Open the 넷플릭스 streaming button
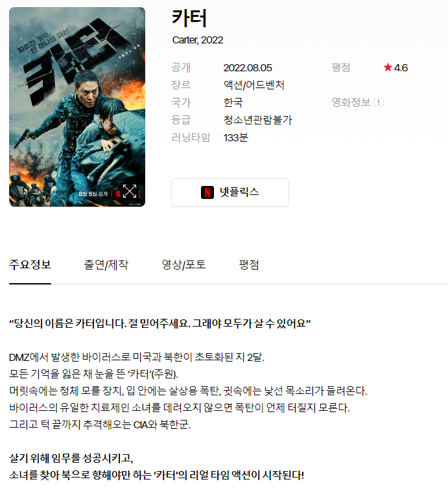The width and height of the screenshot is (448, 497). tap(230, 192)
